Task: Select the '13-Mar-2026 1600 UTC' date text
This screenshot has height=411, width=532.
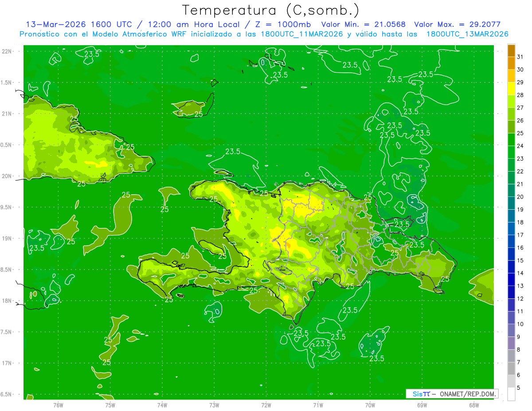Action: click(78, 24)
